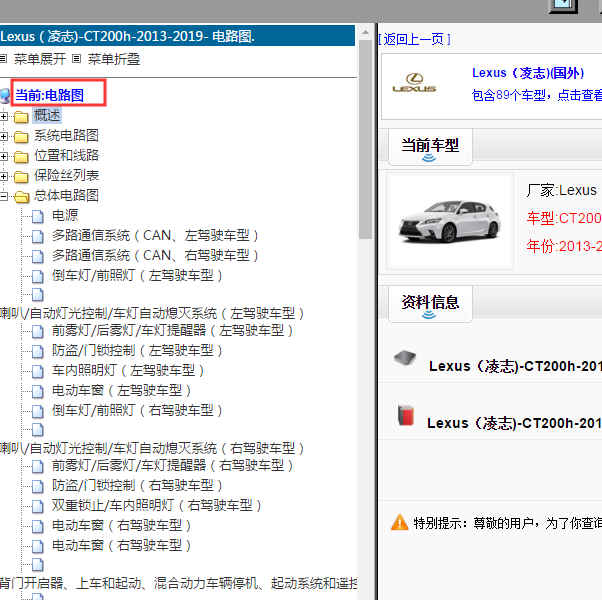Image resolution: width=602 pixels, height=600 pixels.
Task: Click the 包含89个车型 link
Action: point(537,95)
